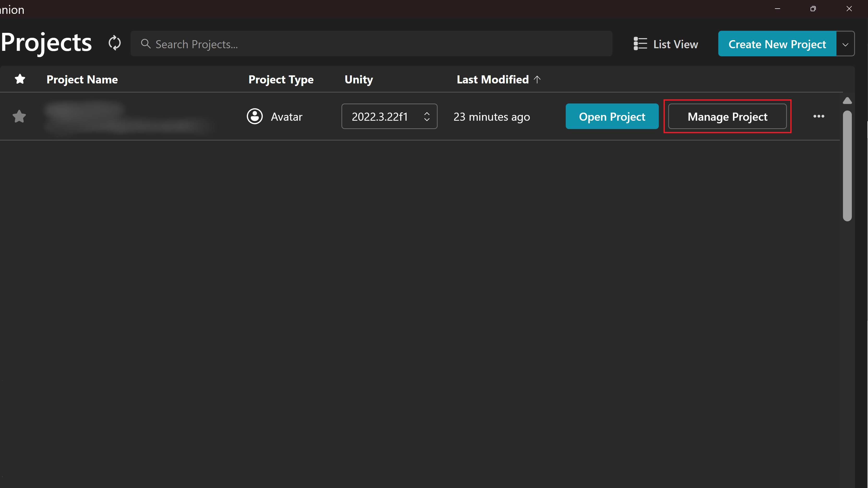Sort by favorites star header

pos(20,79)
